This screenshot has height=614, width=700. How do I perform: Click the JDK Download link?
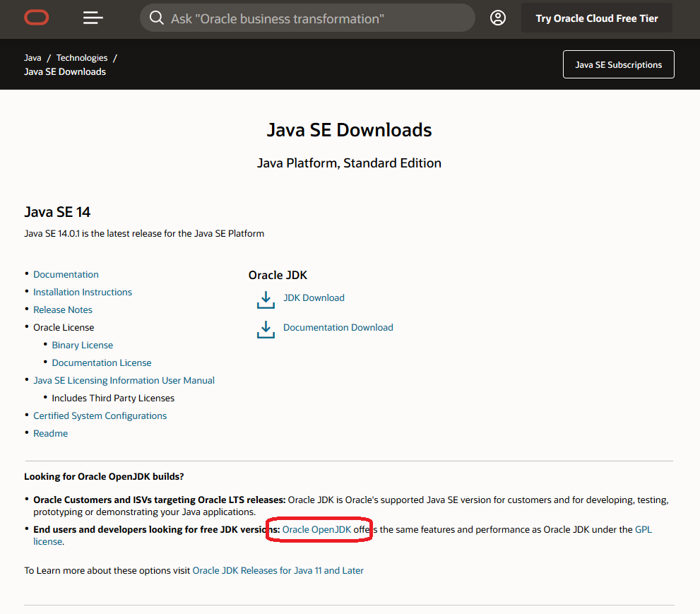point(314,298)
